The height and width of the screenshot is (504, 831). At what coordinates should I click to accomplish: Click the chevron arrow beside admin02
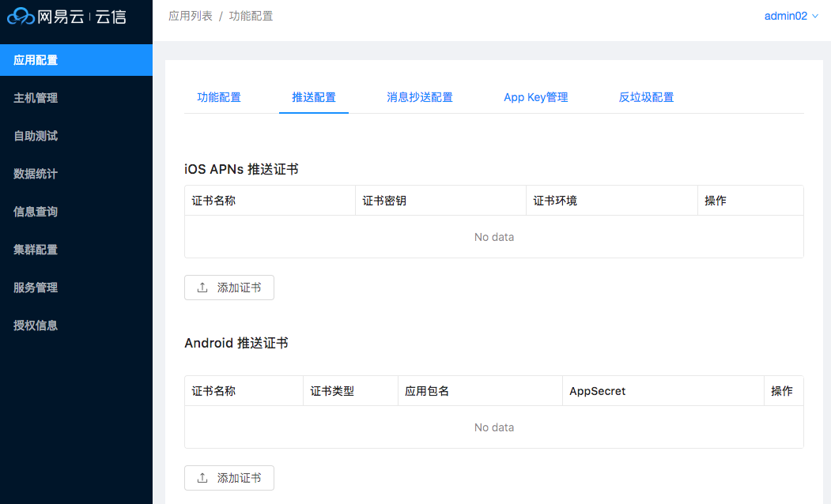click(x=815, y=16)
